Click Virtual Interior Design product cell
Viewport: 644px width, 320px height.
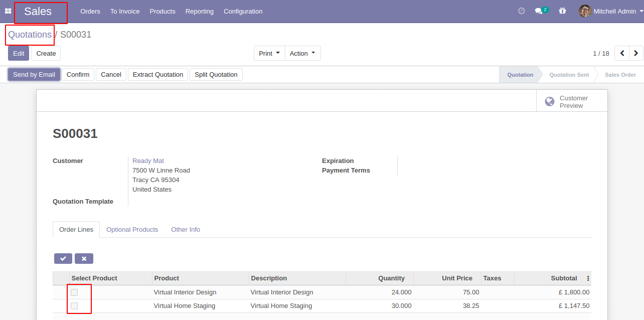(x=201, y=292)
